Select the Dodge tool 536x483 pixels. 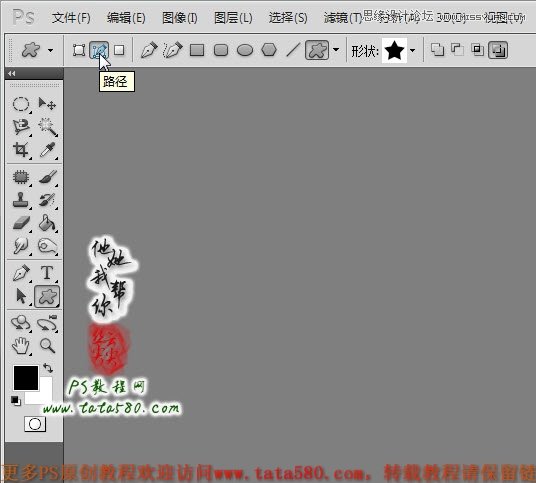tap(48, 246)
